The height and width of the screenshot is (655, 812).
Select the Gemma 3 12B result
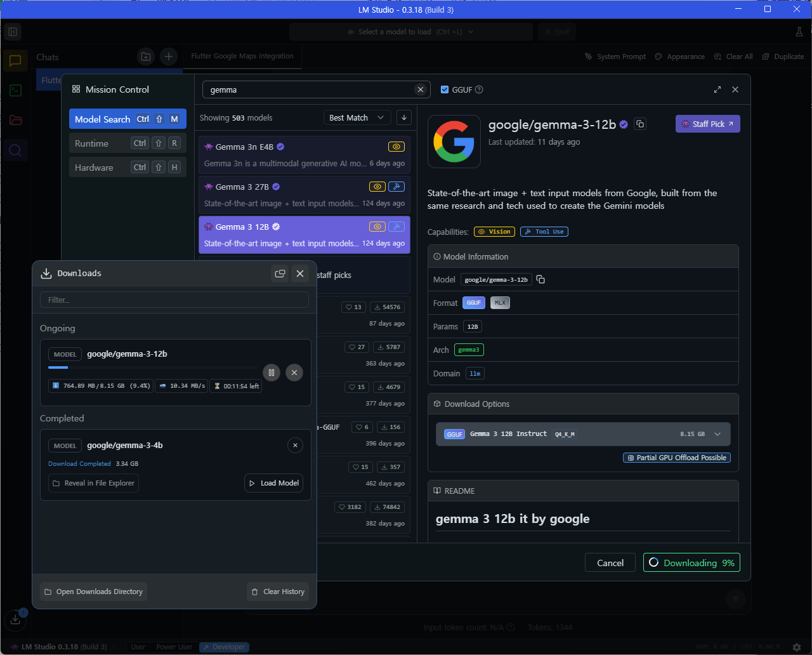(x=304, y=235)
